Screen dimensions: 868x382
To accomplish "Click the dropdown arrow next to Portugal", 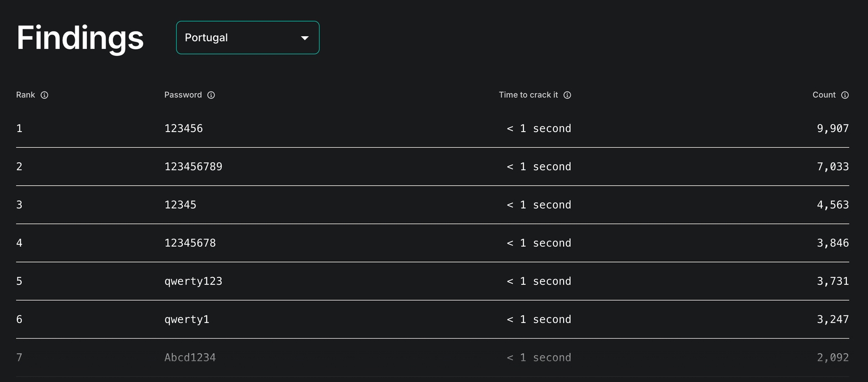I will [305, 38].
